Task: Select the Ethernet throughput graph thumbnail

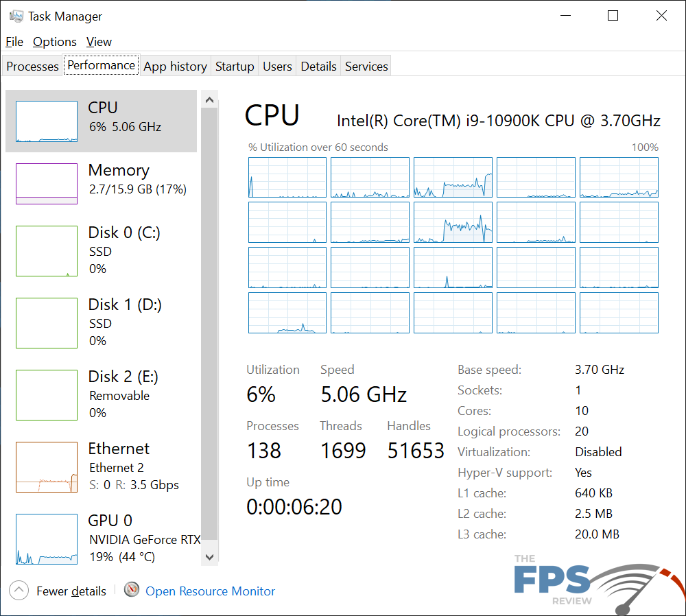Action: [x=47, y=467]
